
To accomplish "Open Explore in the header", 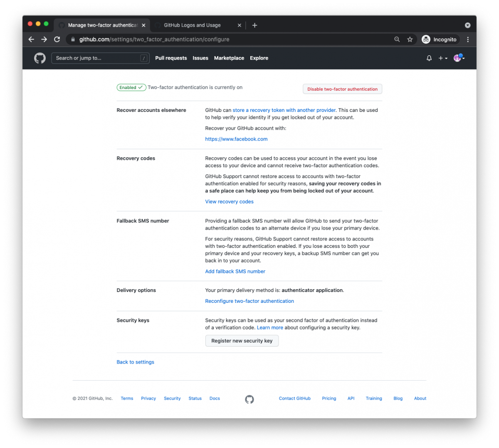I will point(259,58).
